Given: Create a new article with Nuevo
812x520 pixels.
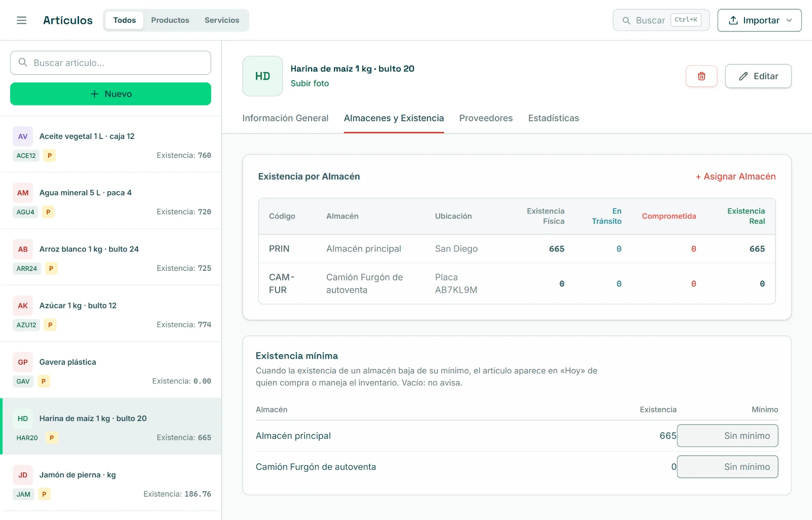Looking at the screenshot, I should pos(111,94).
